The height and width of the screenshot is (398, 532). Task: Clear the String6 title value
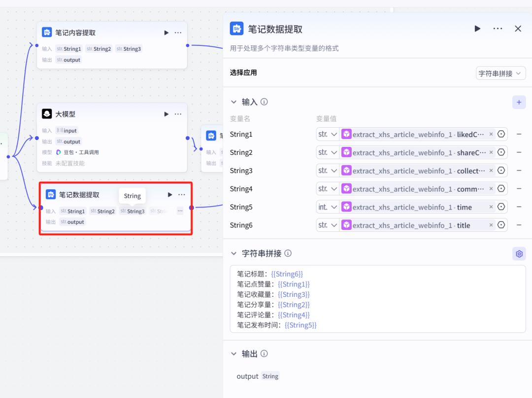pyautogui.click(x=491, y=225)
